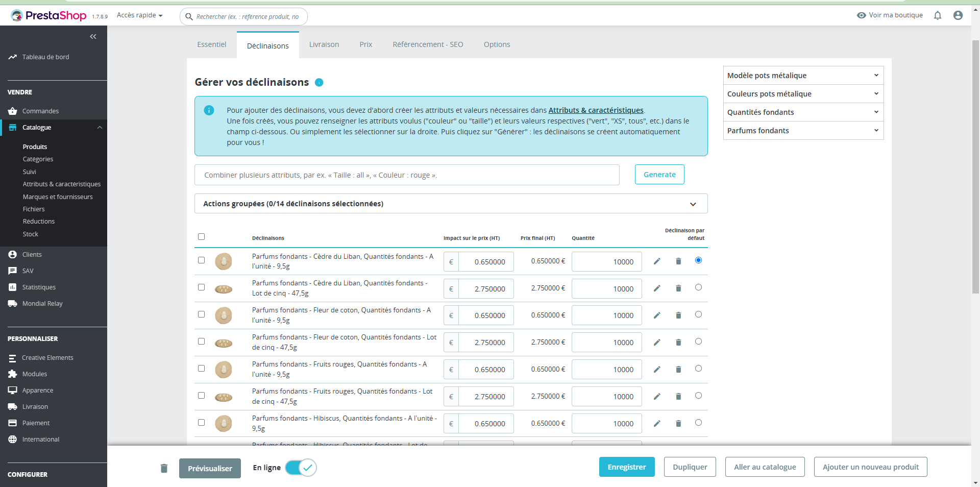The image size is (980, 487).
Task: Switch to the Options tab
Action: [x=497, y=44]
